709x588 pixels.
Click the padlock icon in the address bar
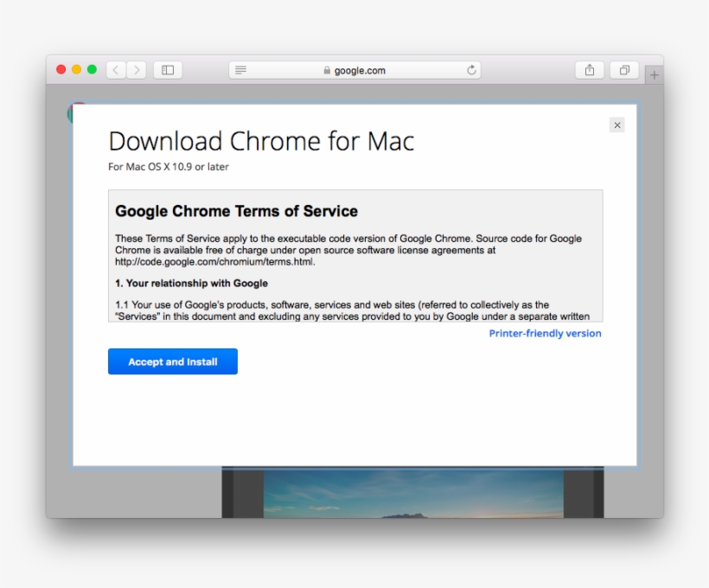click(325, 70)
